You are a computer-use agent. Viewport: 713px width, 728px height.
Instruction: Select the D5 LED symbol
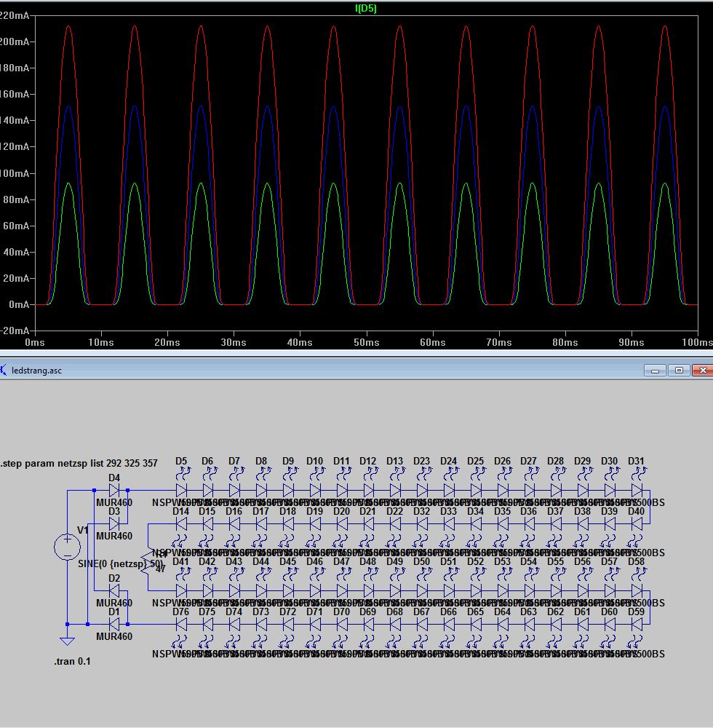[x=181, y=490]
